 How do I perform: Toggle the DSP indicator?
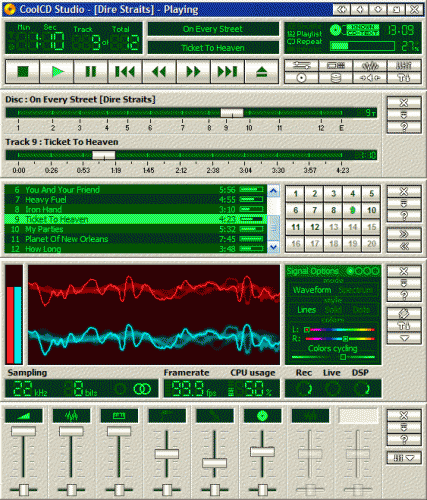[x=361, y=389]
